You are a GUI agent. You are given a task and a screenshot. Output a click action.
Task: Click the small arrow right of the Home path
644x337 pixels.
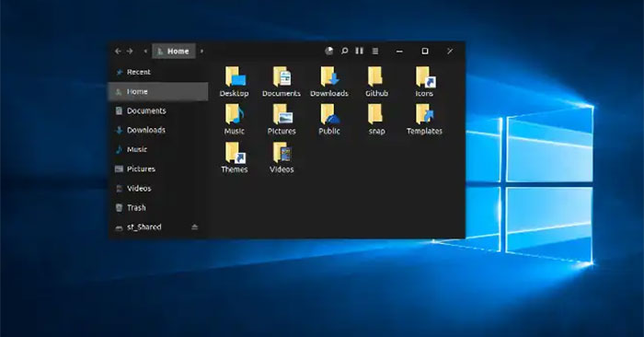coord(201,51)
